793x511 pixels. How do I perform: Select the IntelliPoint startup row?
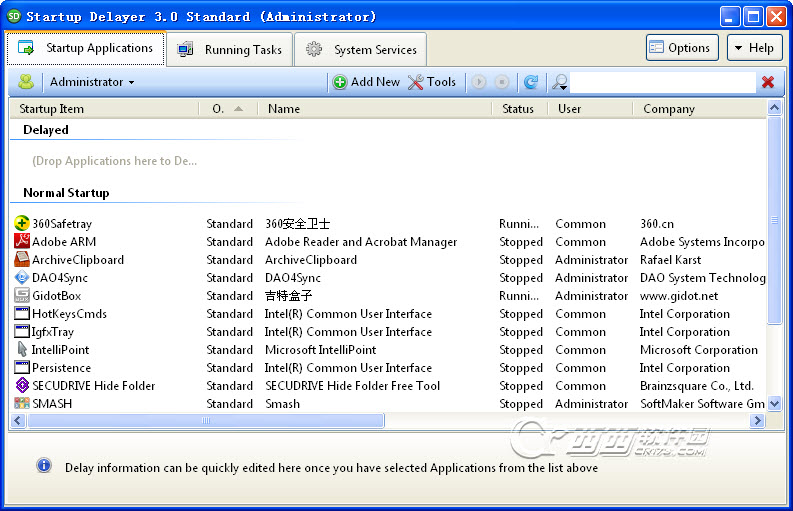click(60, 350)
